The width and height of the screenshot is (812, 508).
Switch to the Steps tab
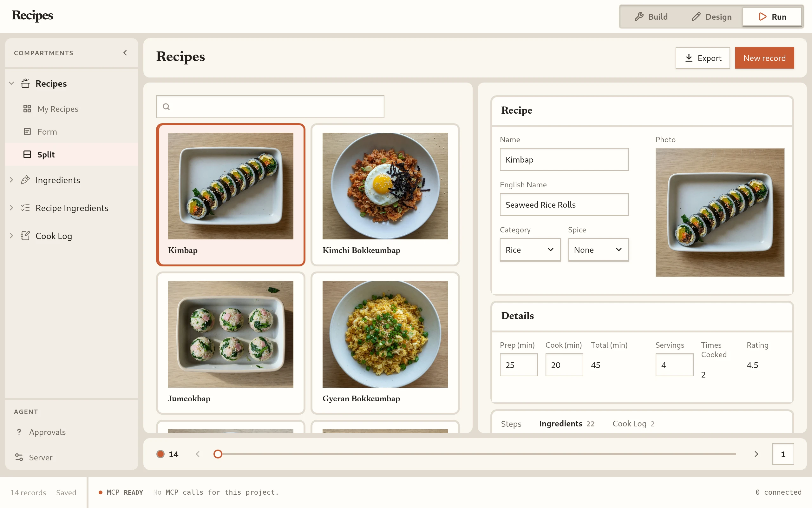click(x=511, y=424)
